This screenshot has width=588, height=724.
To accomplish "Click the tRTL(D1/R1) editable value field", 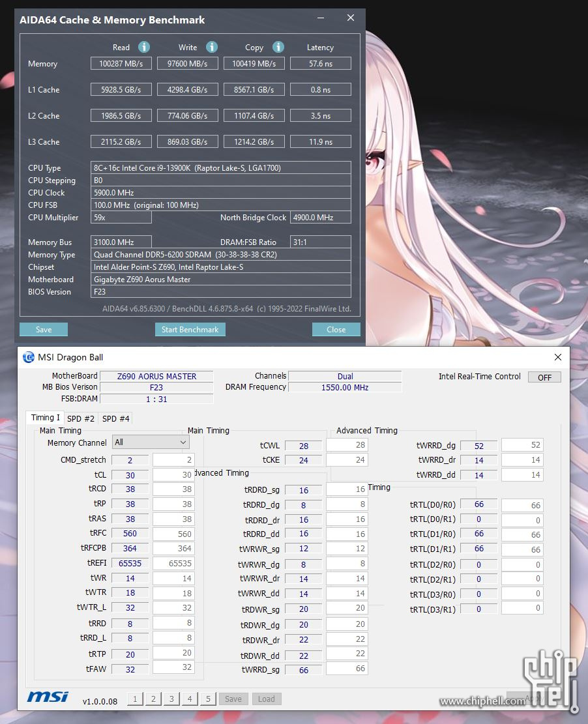I will pos(522,549).
